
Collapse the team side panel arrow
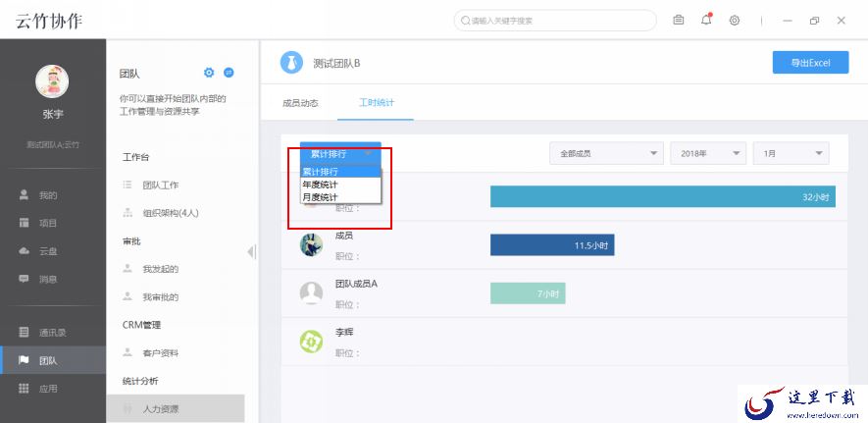tap(251, 252)
